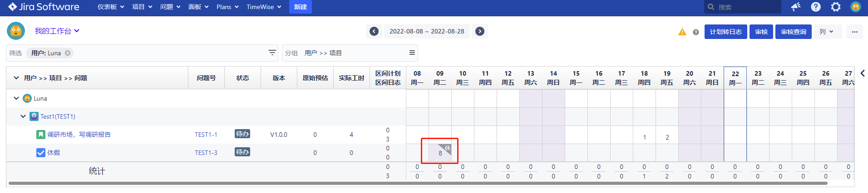Open the help question mark menu
This screenshot has width=868, height=193.
pyautogui.click(x=816, y=7)
